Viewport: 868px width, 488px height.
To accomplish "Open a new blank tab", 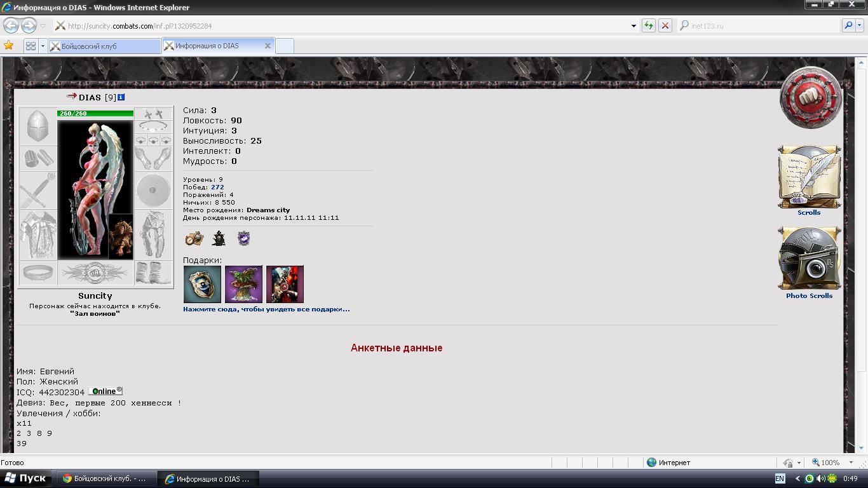I will click(x=285, y=46).
